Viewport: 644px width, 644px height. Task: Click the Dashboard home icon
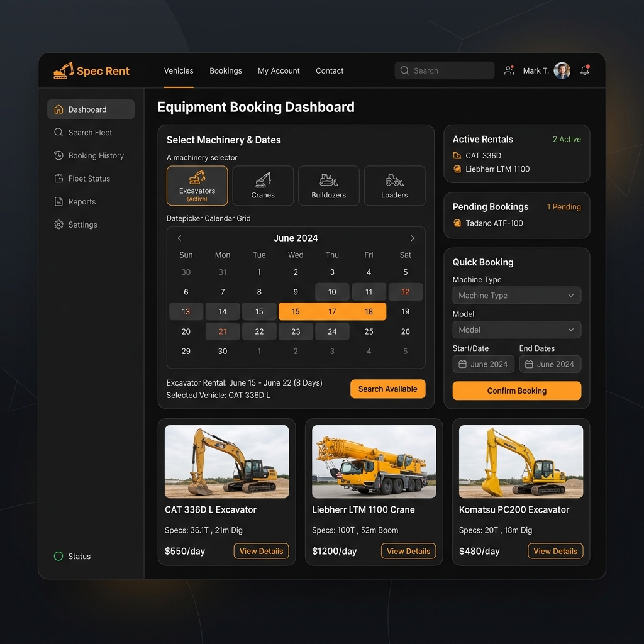[x=58, y=109]
